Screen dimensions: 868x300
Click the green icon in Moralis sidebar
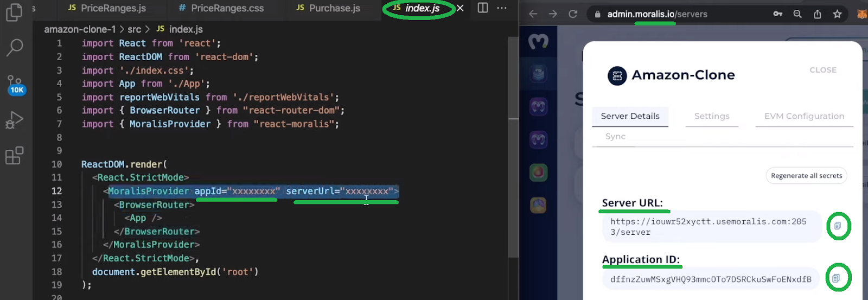tap(538, 173)
